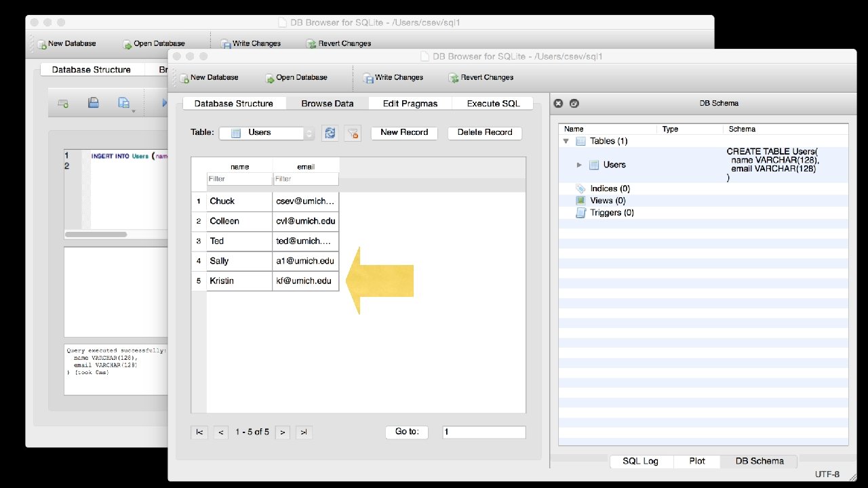The width and height of the screenshot is (868, 488).
Task: Click the INSERT INTO Users line in back window
Action: pyautogui.click(x=129, y=156)
